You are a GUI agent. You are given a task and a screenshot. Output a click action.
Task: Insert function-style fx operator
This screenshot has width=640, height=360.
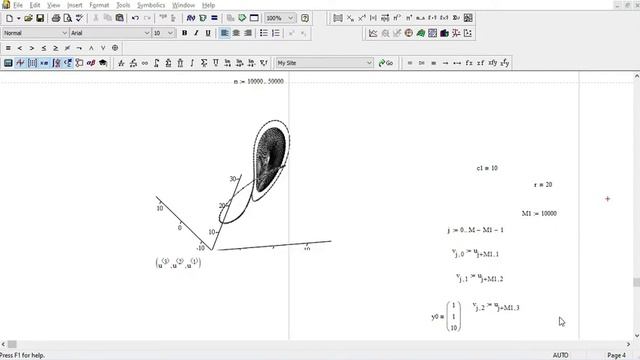click(469, 63)
